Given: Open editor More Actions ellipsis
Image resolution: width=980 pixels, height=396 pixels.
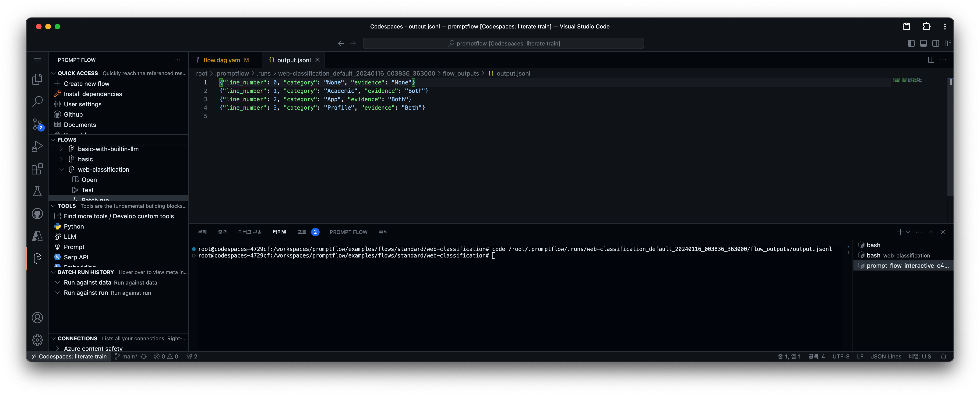Looking at the screenshot, I should coord(943,60).
